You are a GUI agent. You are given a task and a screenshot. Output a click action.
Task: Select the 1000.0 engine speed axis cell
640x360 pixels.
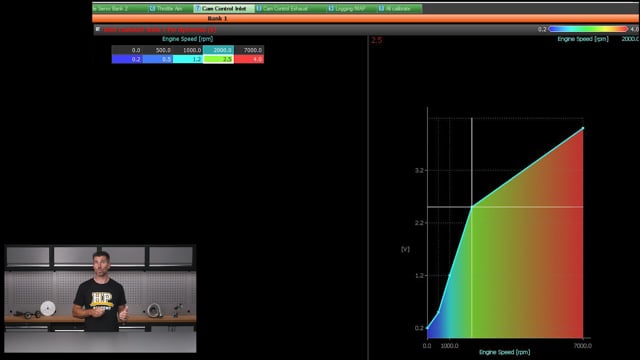(188, 50)
